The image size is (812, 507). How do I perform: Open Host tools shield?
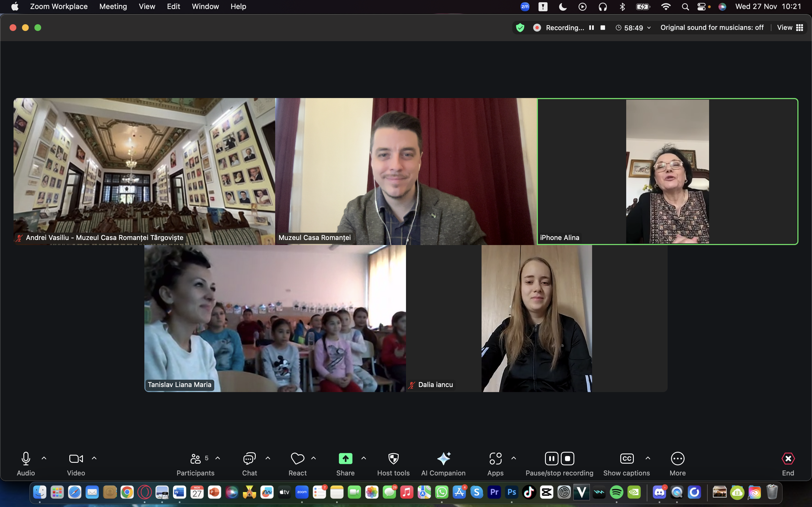pyautogui.click(x=393, y=459)
